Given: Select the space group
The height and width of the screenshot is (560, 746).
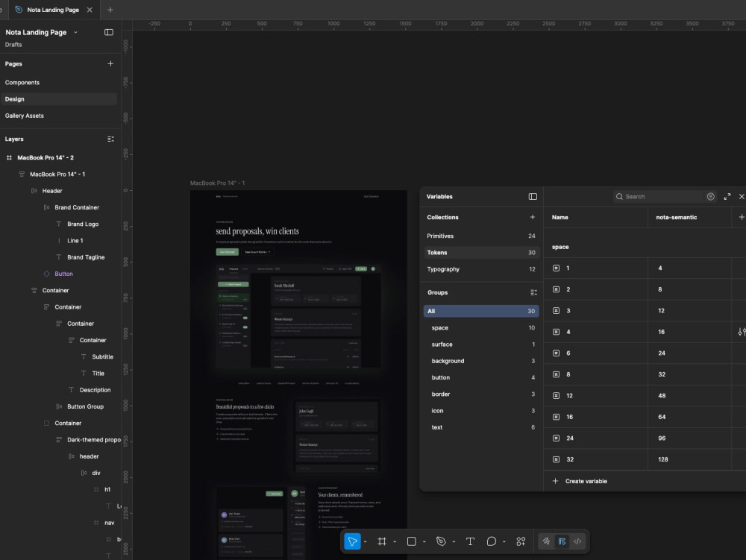Looking at the screenshot, I should pos(481,327).
